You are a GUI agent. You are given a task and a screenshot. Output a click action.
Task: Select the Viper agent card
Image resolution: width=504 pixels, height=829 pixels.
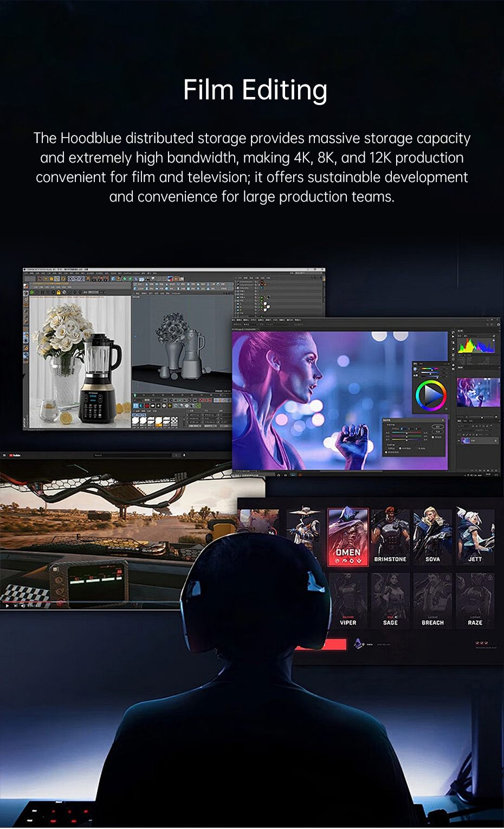tap(348, 600)
